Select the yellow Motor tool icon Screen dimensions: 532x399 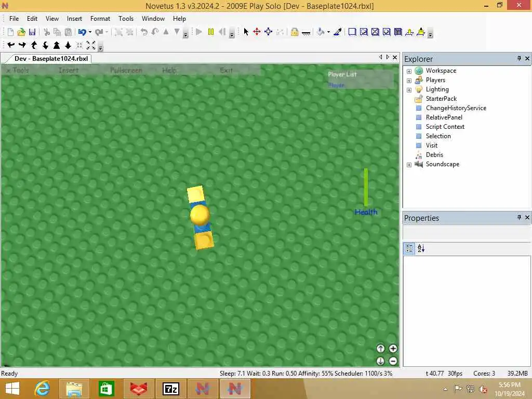point(421,32)
